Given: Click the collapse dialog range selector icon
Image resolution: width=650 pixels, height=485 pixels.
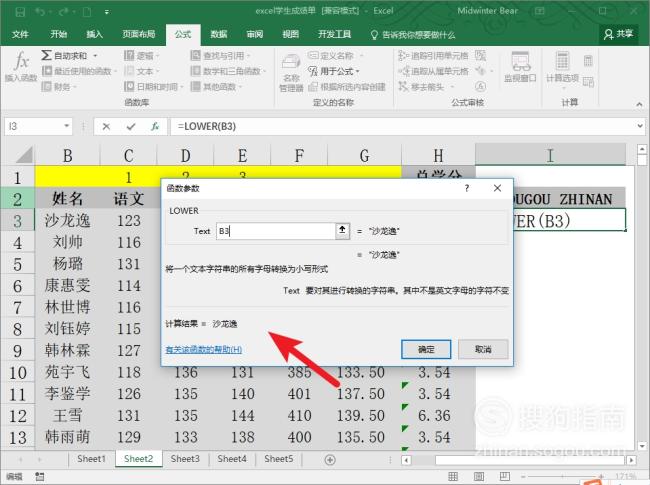Looking at the screenshot, I should tap(342, 230).
